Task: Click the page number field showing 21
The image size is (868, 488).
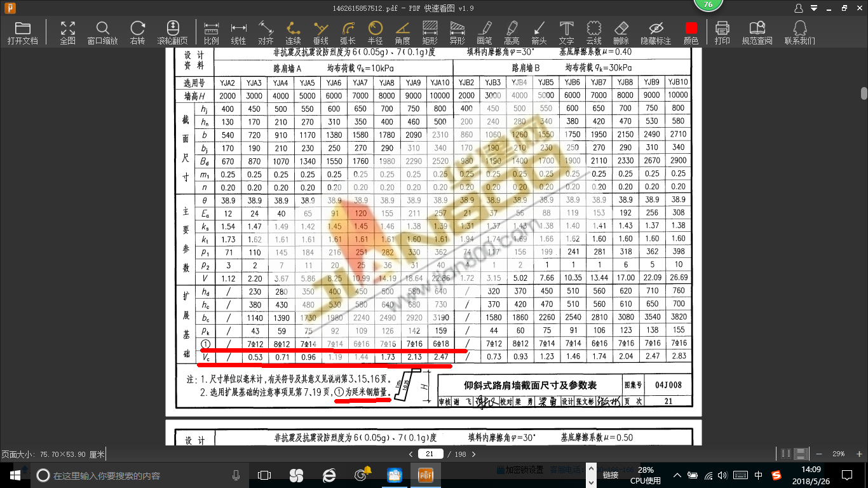Action: tap(430, 454)
